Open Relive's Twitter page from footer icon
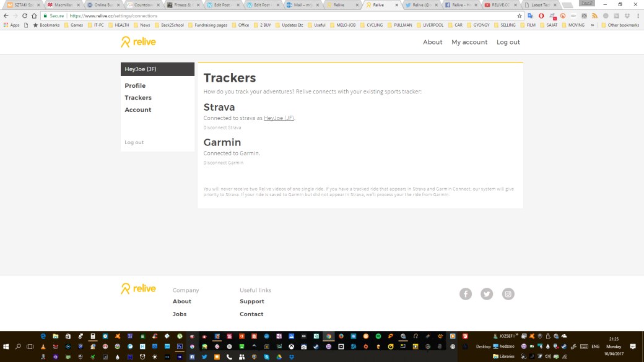644x362 pixels. tap(487, 294)
